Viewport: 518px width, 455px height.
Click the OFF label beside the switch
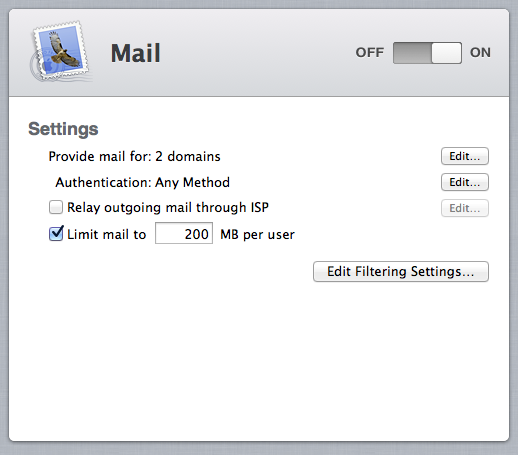pos(370,53)
